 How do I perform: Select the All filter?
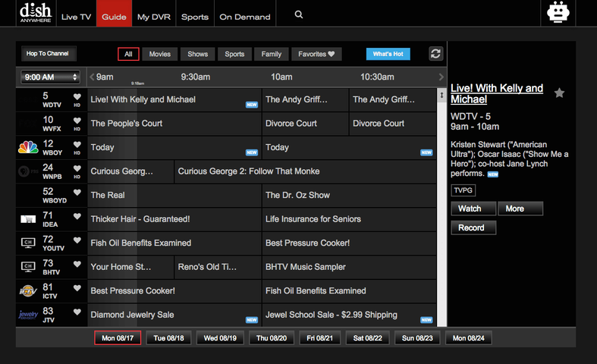[x=128, y=54]
